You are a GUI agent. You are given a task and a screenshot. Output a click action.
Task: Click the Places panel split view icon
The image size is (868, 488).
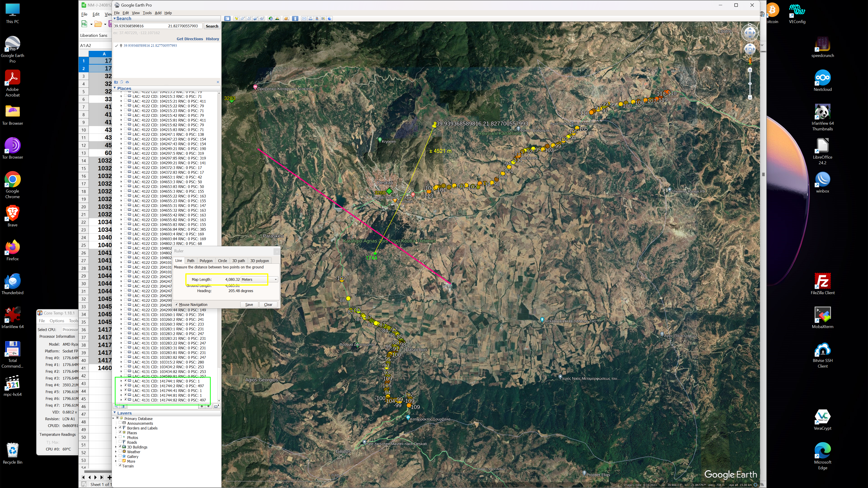tap(123, 406)
